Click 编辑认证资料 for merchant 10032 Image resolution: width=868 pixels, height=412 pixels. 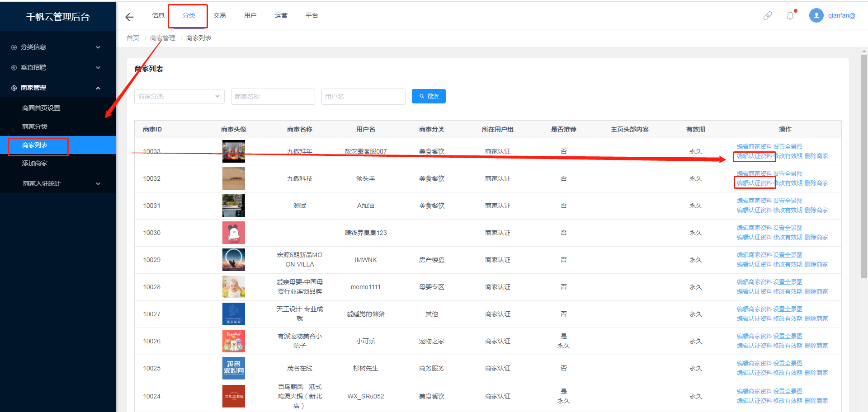755,183
